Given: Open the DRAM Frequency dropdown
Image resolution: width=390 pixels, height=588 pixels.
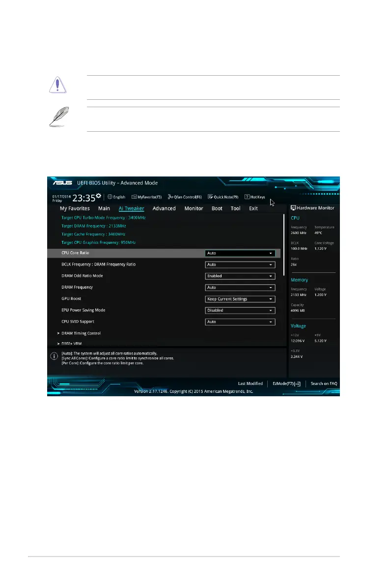Looking at the screenshot, I should coord(240,288).
